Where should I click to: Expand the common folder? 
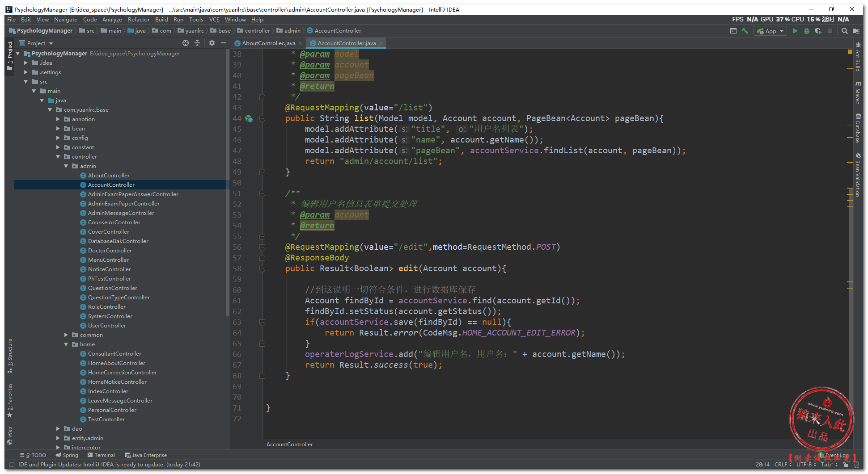coord(66,335)
